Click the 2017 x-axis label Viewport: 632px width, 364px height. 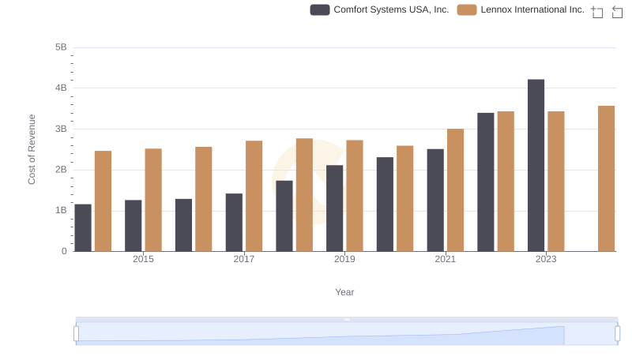[x=244, y=259]
